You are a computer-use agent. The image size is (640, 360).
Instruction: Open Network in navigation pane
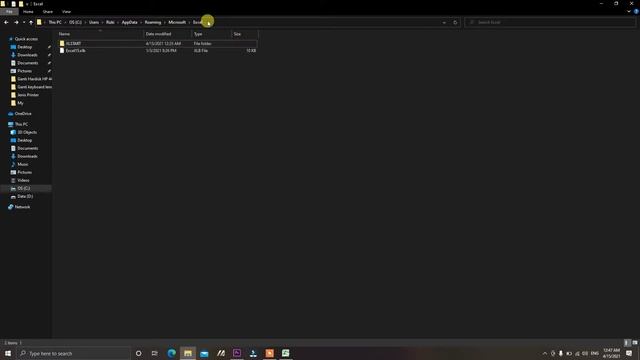[22, 207]
